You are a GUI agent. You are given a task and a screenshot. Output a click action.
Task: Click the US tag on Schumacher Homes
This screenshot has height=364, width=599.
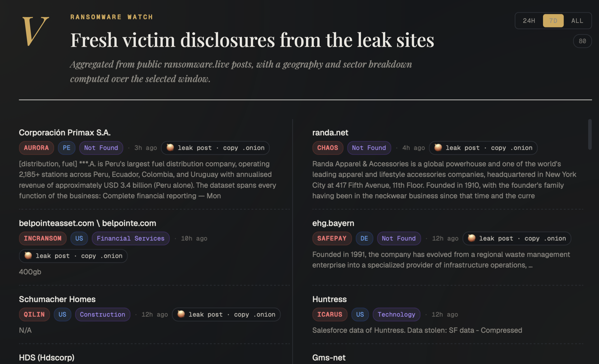click(x=62, y=314)
